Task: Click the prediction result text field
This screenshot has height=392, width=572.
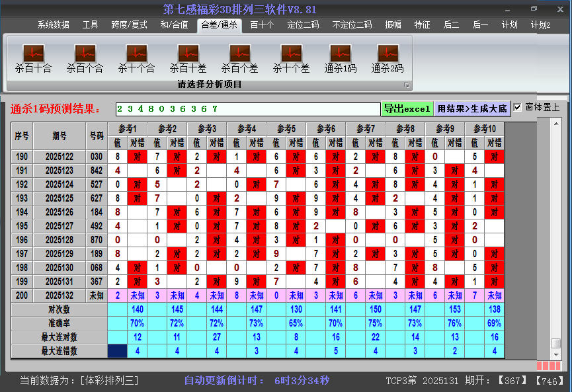Action: click(248, 109)
